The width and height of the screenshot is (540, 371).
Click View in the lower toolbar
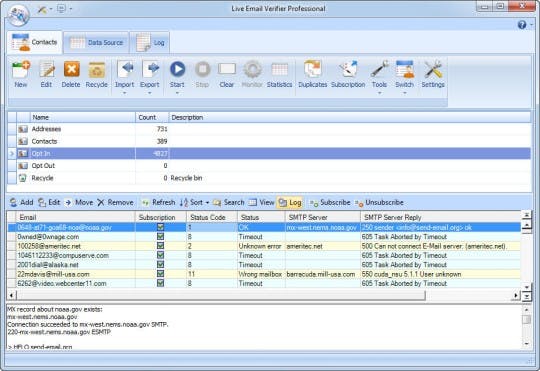click(x=262, y=203)
